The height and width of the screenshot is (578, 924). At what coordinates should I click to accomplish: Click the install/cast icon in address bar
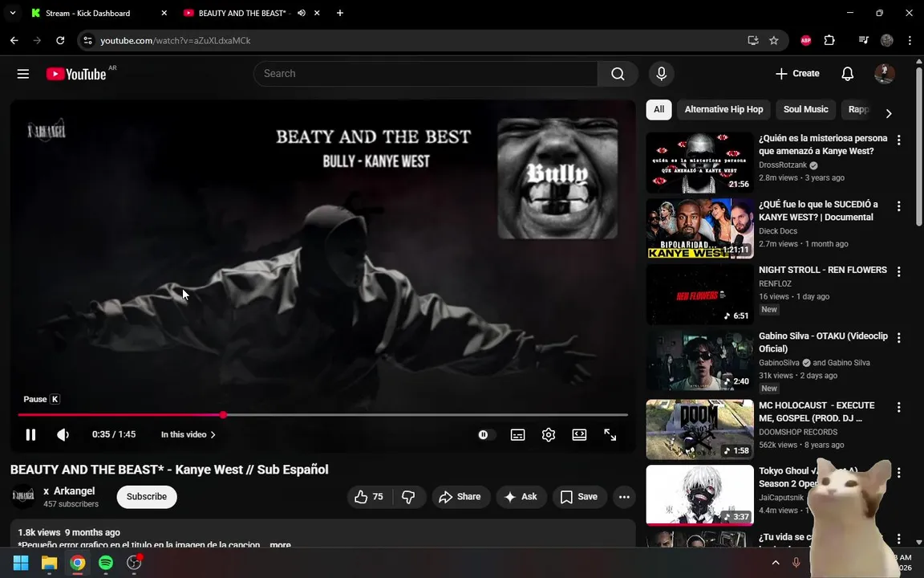[752, 41]
